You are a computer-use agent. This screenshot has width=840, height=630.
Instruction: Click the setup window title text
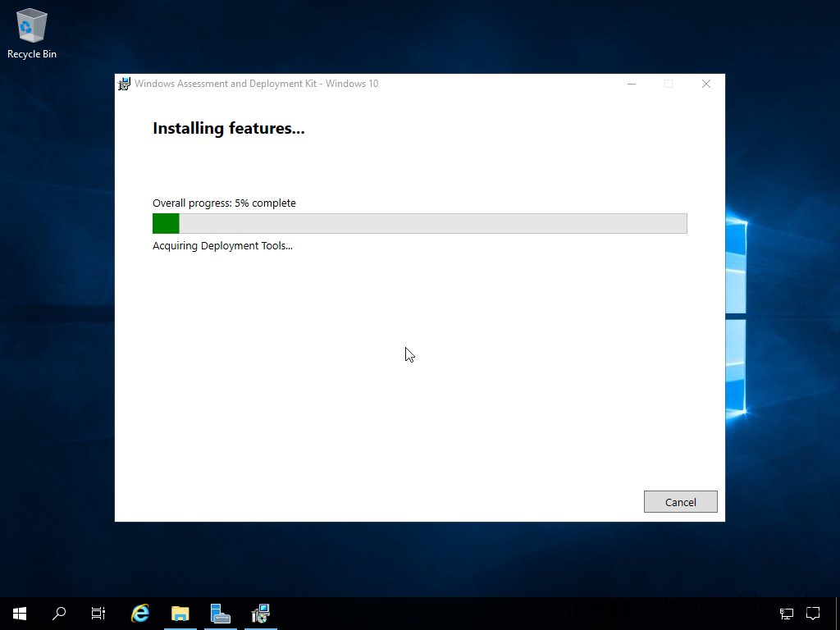click(256, 84)
